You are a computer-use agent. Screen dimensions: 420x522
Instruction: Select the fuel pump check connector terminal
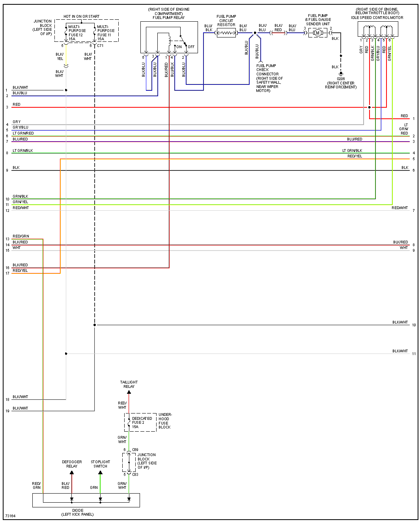[x=261, y=62]
